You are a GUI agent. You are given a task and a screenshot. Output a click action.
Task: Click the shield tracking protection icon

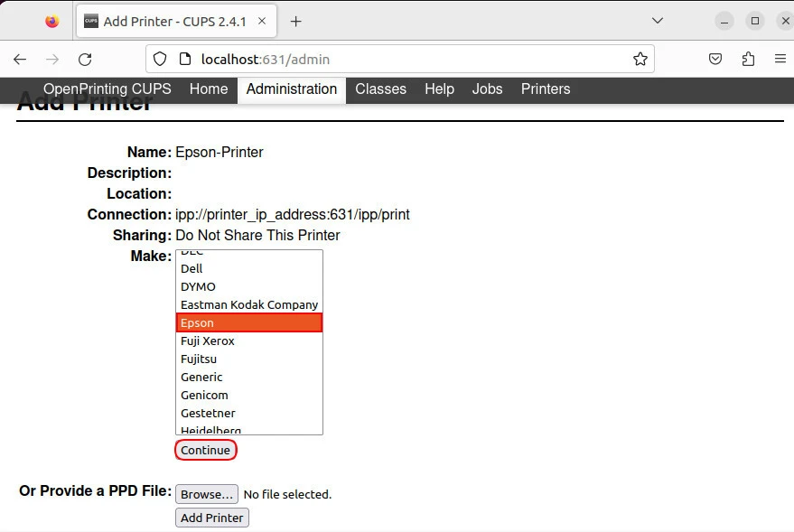tap(160, 59)
